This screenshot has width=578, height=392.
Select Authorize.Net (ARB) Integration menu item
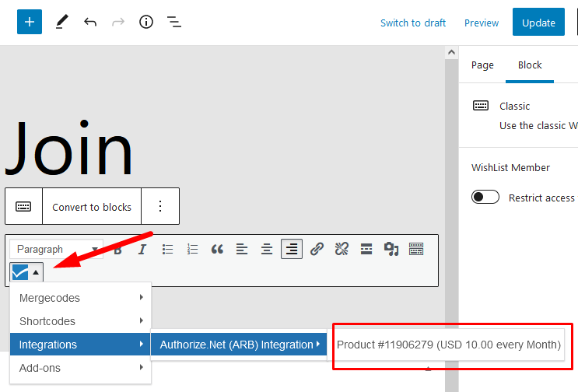click(239, 345)
